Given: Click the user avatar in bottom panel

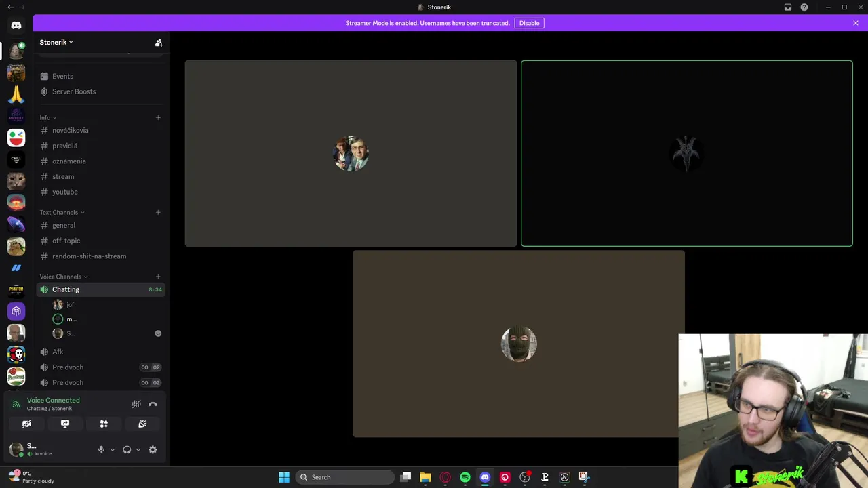Looking at the screenshot, I should coord(16,449).
